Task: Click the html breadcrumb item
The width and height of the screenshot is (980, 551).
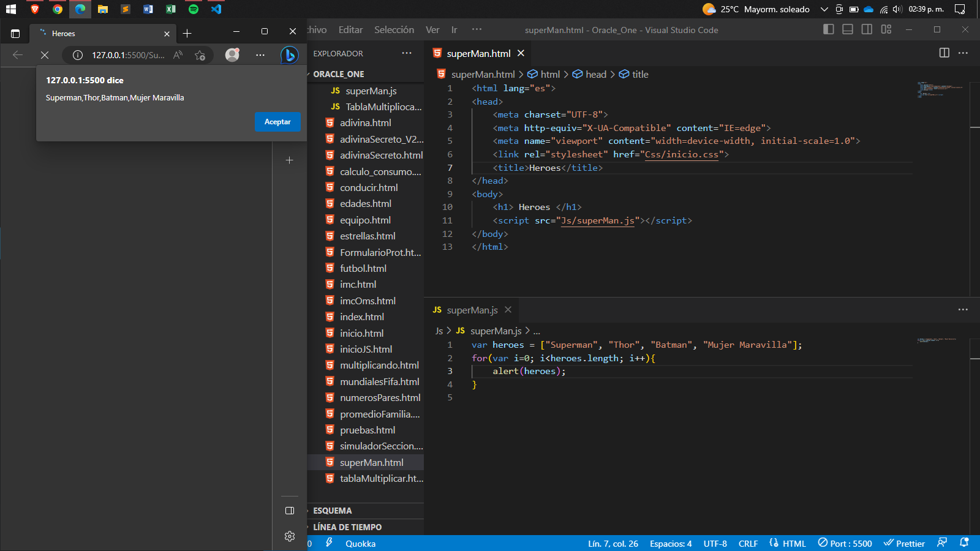Action: pyautogui.click(x=544, y=74)
